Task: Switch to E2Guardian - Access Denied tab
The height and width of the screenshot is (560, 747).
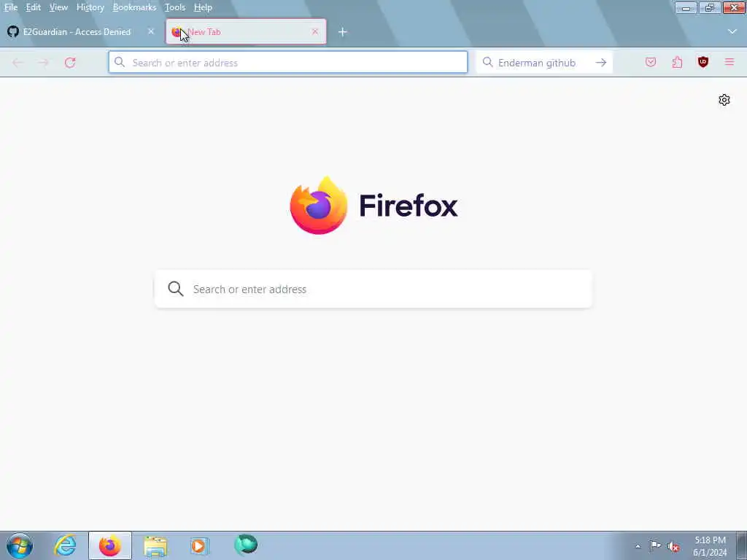Action: click(x=81, y=32)
